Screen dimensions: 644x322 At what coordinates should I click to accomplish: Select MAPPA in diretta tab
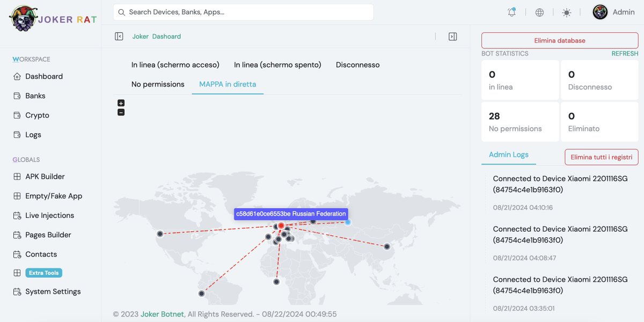[x=228, y=84]
